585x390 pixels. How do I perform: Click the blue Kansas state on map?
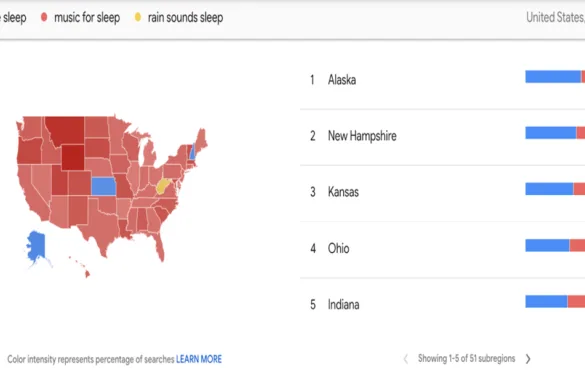[103, 186]
